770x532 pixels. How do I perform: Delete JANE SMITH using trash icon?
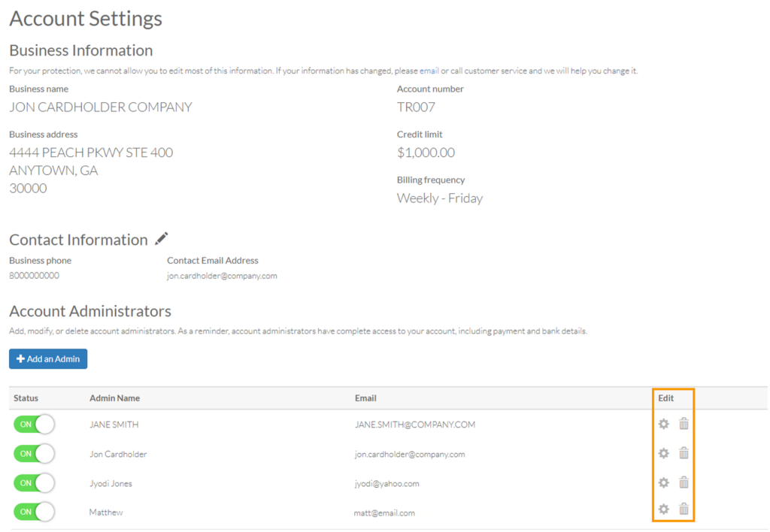(684, 424)
